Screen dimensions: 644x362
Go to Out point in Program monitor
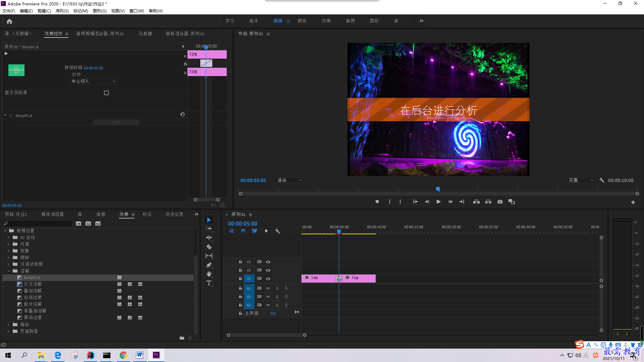[x=462, y=202]
